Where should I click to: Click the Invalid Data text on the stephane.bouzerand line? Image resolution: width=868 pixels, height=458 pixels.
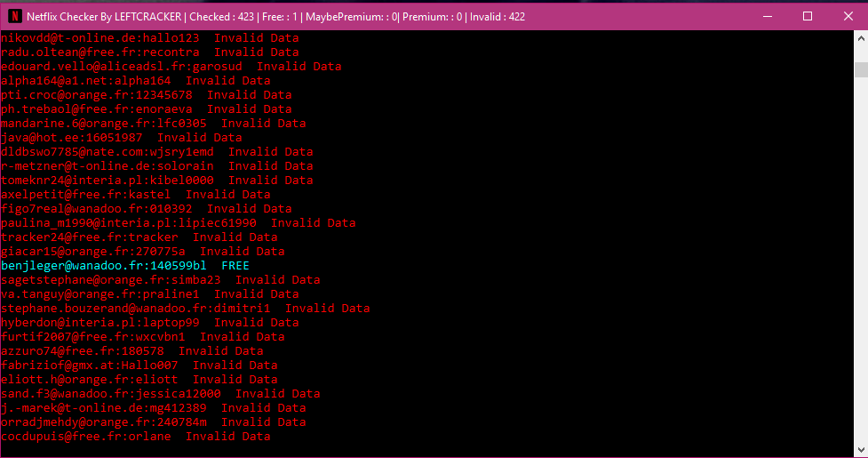(327, 309)
